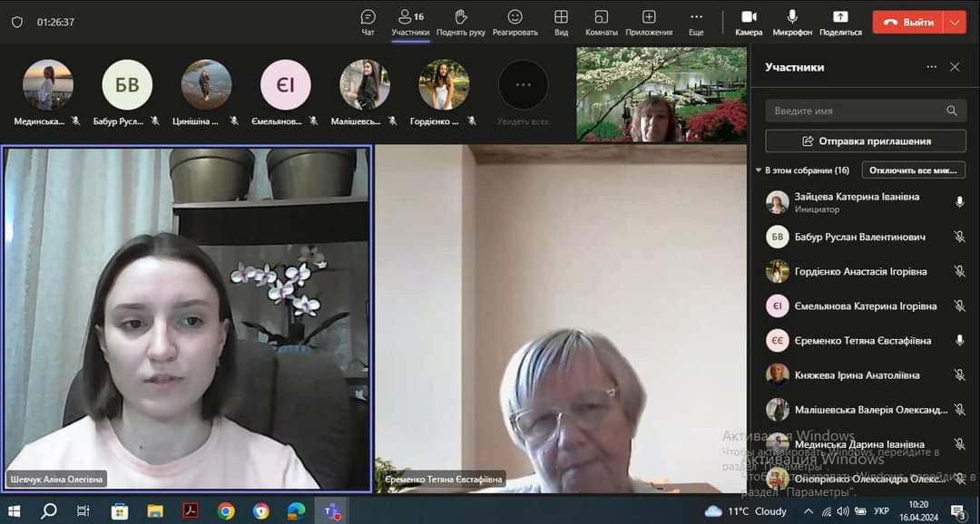Viewport: 980px width, 524px height.
Task: Select participant Малішевська Валерія in list
Action: coord(866,410)
